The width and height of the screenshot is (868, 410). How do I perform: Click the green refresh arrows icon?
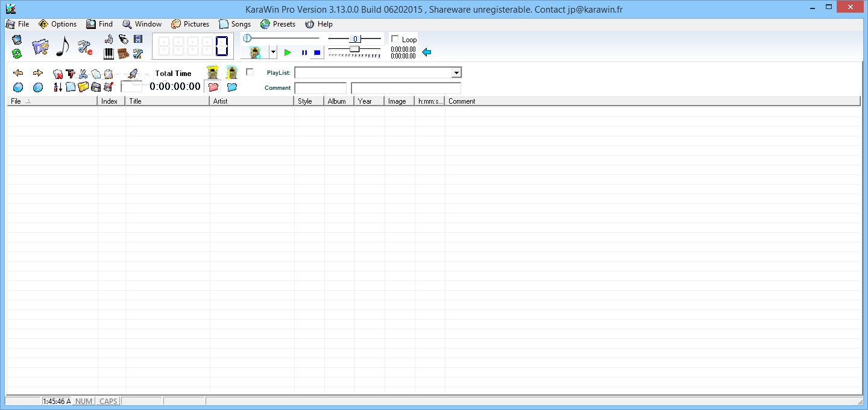click(17, 54)
